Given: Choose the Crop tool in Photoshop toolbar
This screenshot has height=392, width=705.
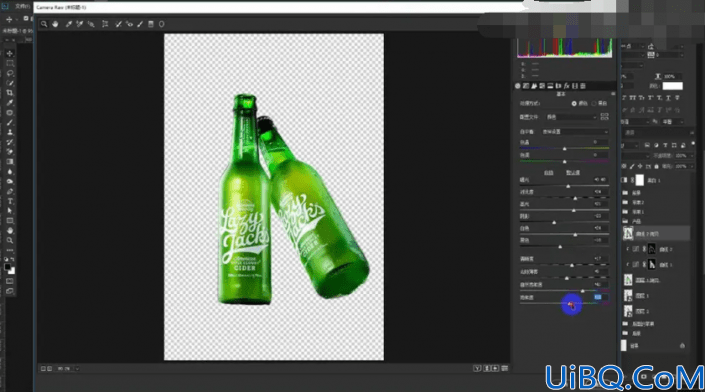Looking at the screenshot, I should pos(9,93).
